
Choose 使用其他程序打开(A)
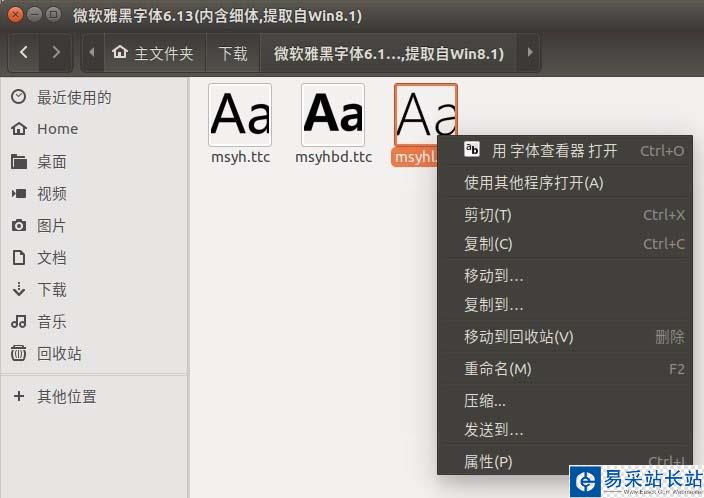click(x=565, y=183)
